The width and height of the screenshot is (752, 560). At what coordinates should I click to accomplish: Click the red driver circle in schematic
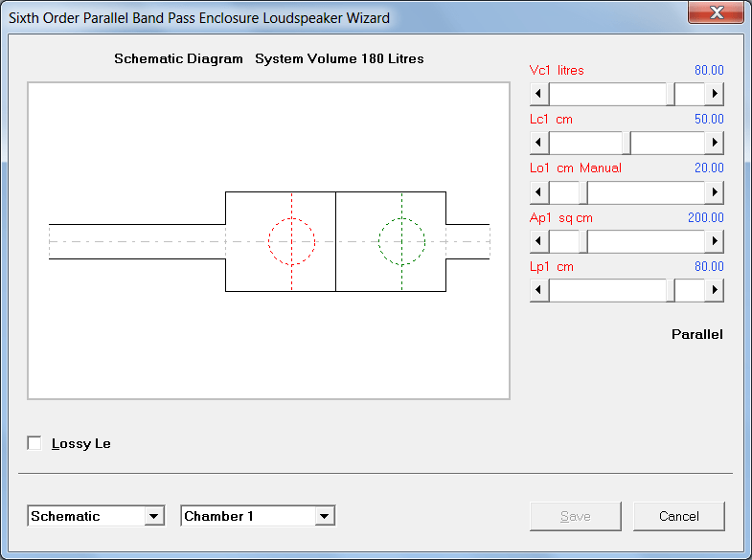tap(291, 241)
